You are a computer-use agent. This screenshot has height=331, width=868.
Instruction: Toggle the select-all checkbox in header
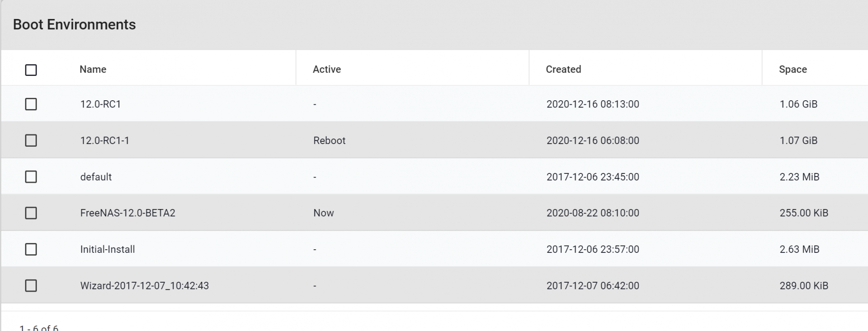coord(31,70)
